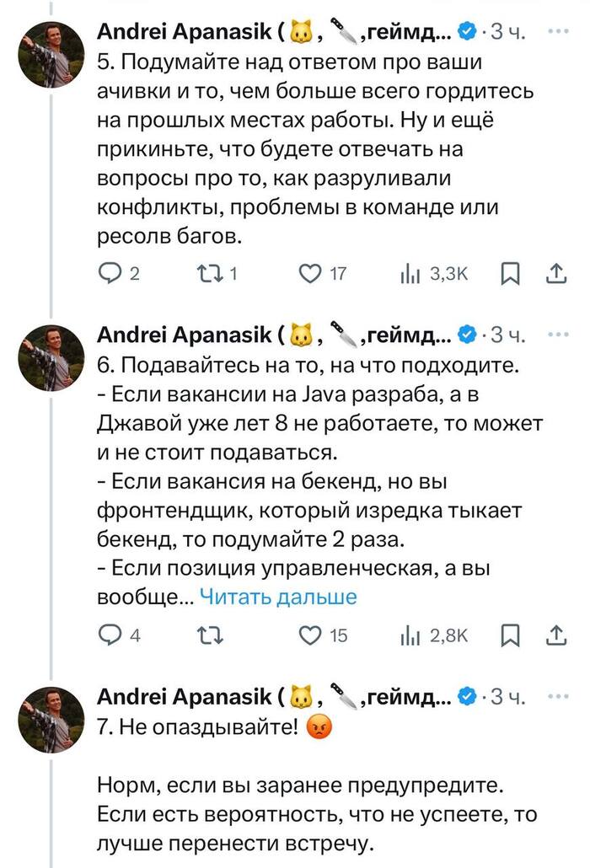Bookmark the tweet numbered 6
The height and width of the screenshot is (868, 590).
[x=510, y=636]
